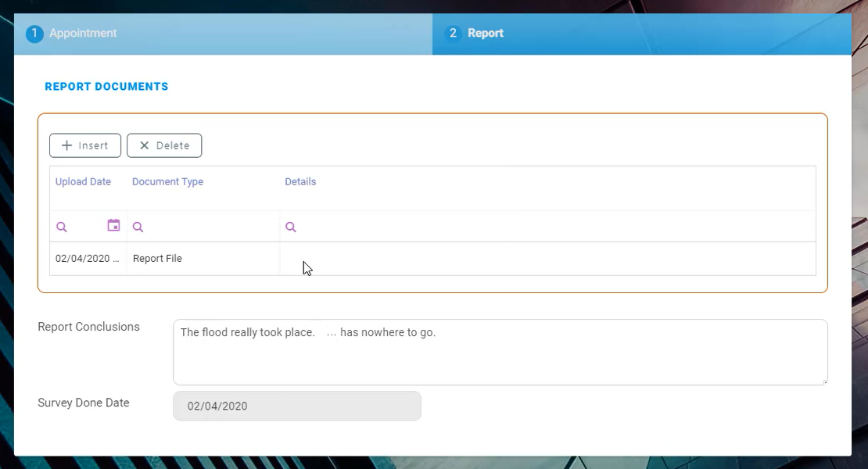
Task: Sort by the Document Type column header
Action: [167, 182]
